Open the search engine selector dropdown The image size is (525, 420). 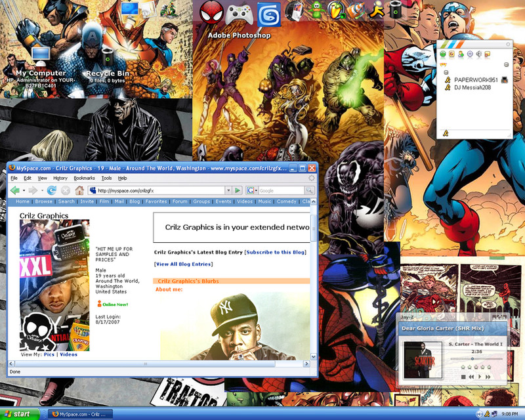pos(252,190)
